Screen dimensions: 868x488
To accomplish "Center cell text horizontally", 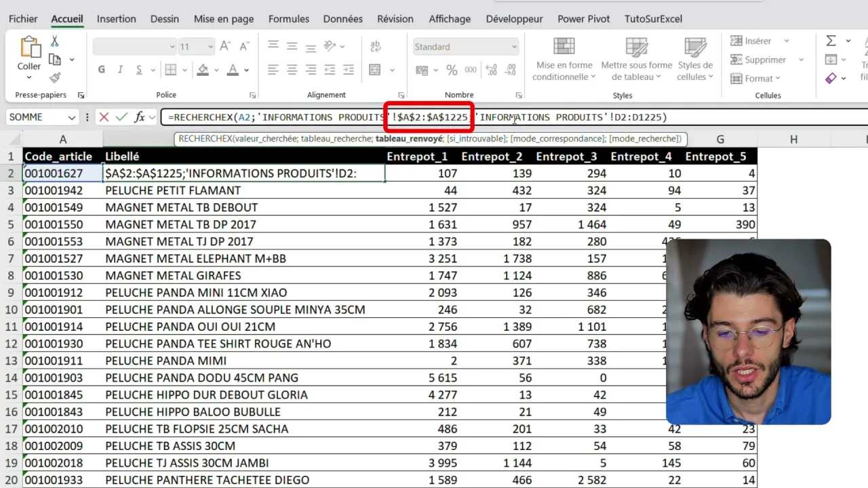I will 292,69.
